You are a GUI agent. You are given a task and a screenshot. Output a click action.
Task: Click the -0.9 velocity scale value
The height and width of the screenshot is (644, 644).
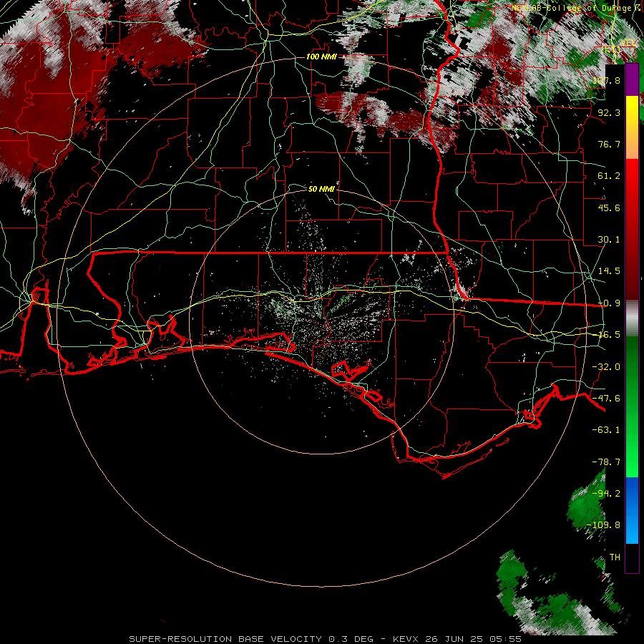(609, 303)
